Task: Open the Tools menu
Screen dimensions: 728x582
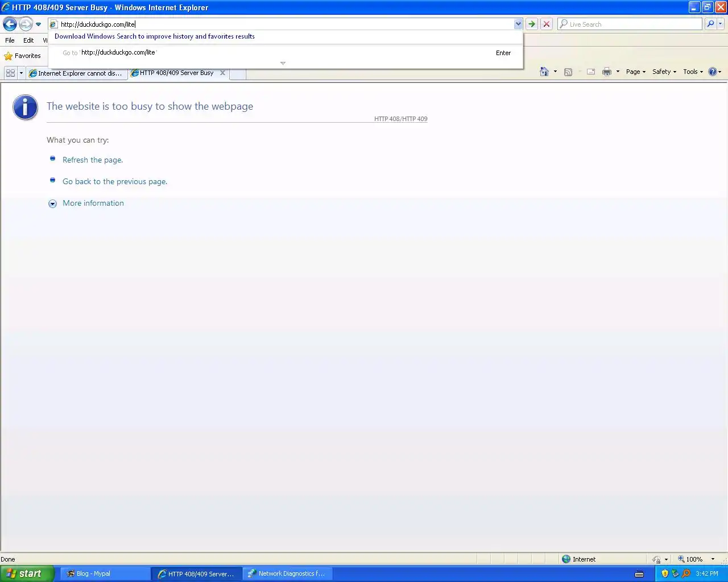Action: point(693,72)
